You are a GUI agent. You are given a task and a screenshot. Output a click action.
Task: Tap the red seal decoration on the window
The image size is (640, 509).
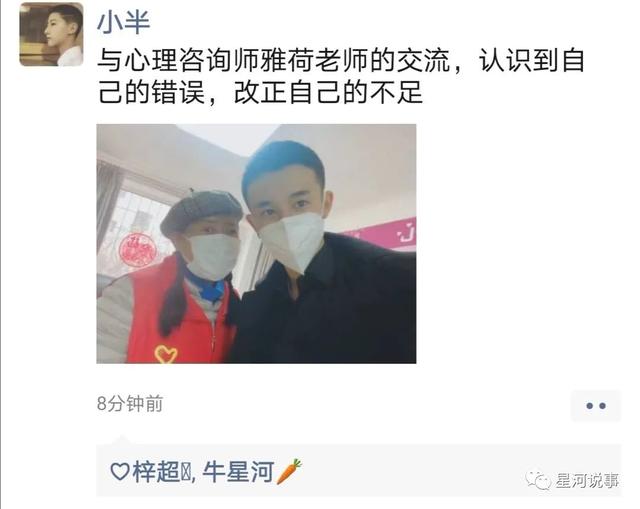[x=138, y=248]
